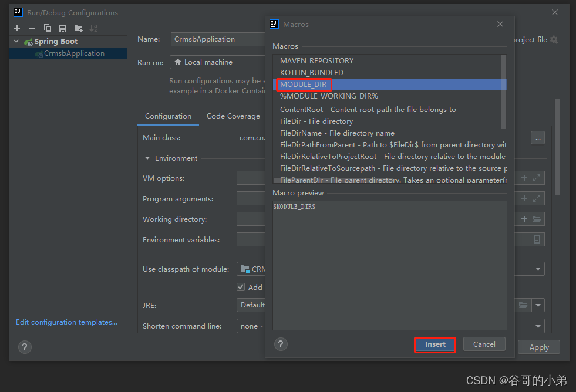This screenshot has height=392, width=576.
Task: Click Run/Debug Configurations dialog vertical scrollbar
Action: pos(557,147)
